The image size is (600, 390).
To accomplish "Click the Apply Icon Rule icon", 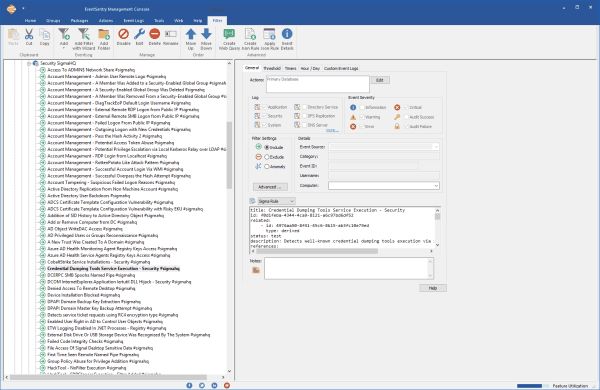I will tap(269, 34).
